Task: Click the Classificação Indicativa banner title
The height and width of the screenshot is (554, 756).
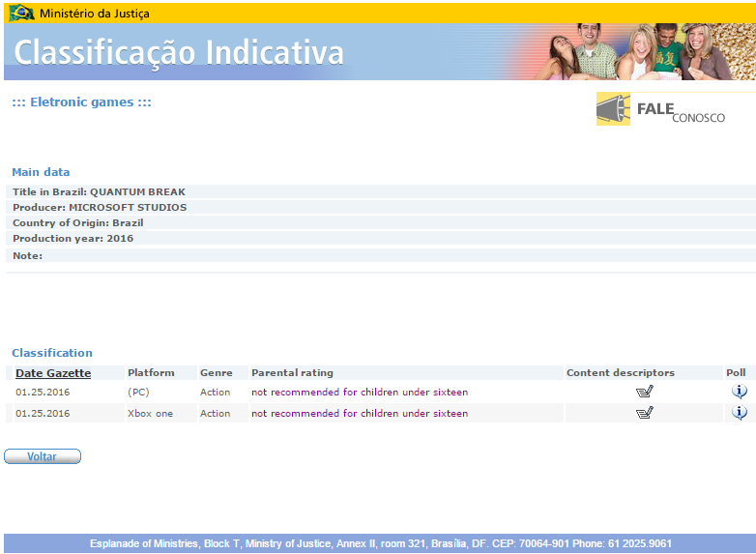Action: click(179, 52)
